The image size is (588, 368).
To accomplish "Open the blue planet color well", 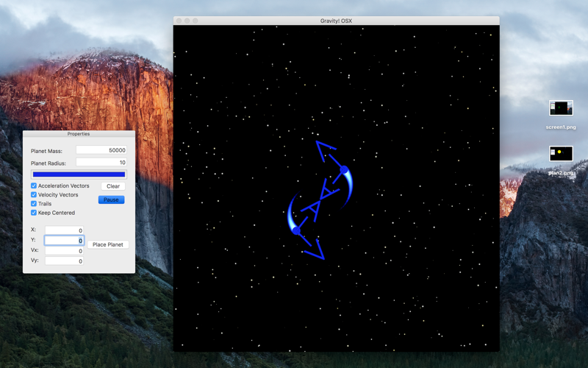I will pyautogui.click(x=79, y=174).
